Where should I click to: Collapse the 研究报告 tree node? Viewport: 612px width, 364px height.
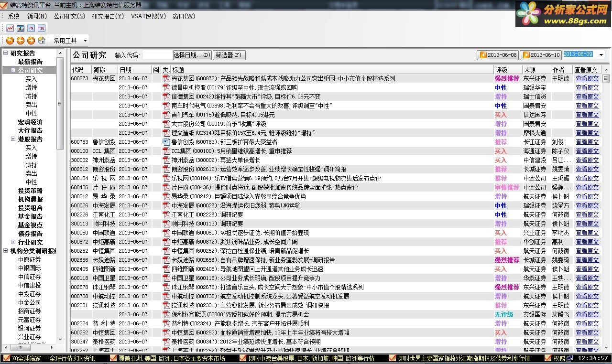[6, 53]
